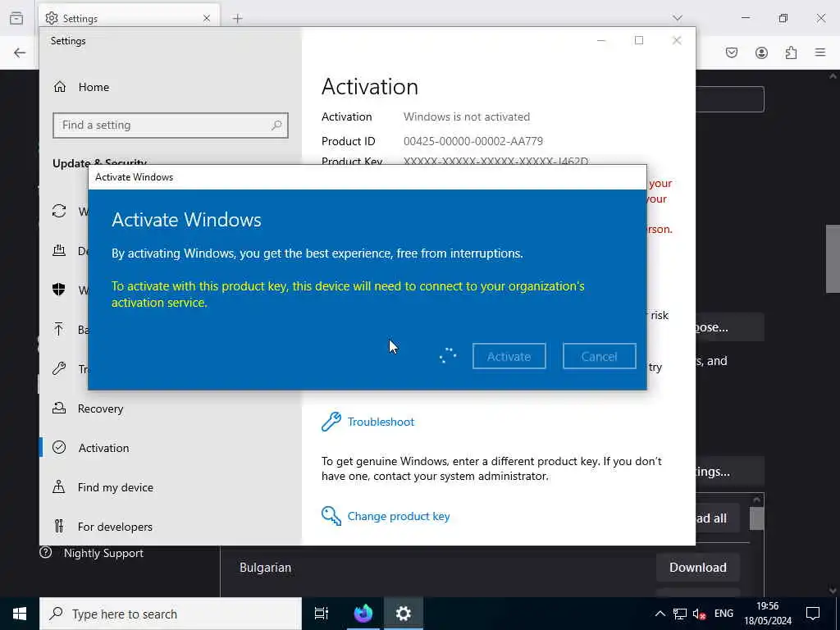840x630 pixels.
Task: Open Recovery settings page
Action: click(100, 409)
